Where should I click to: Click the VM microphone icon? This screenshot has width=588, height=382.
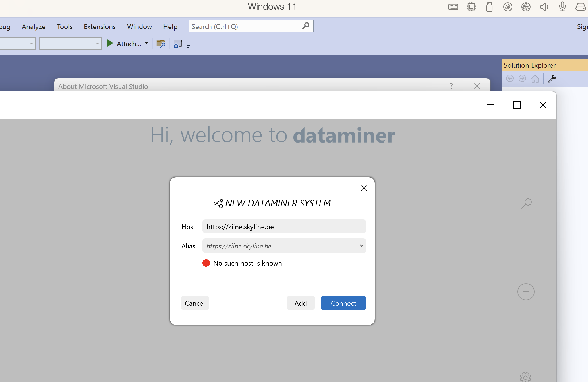click(562, 7)
